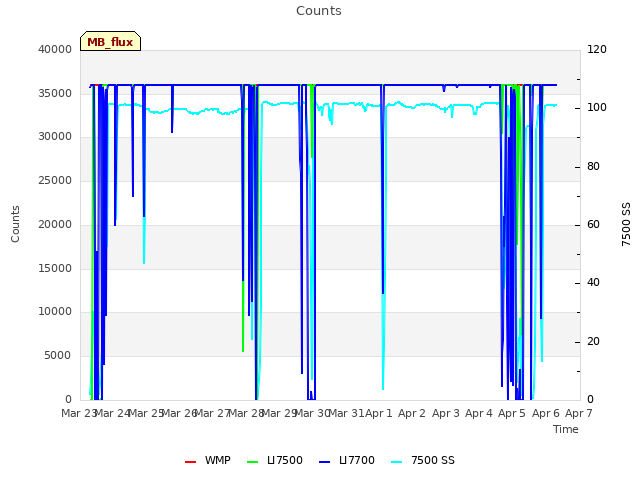The width and height of the screenshot is (640, 480).
Task: Click the green LI7500 legend swatch
Action: point(253,462)
